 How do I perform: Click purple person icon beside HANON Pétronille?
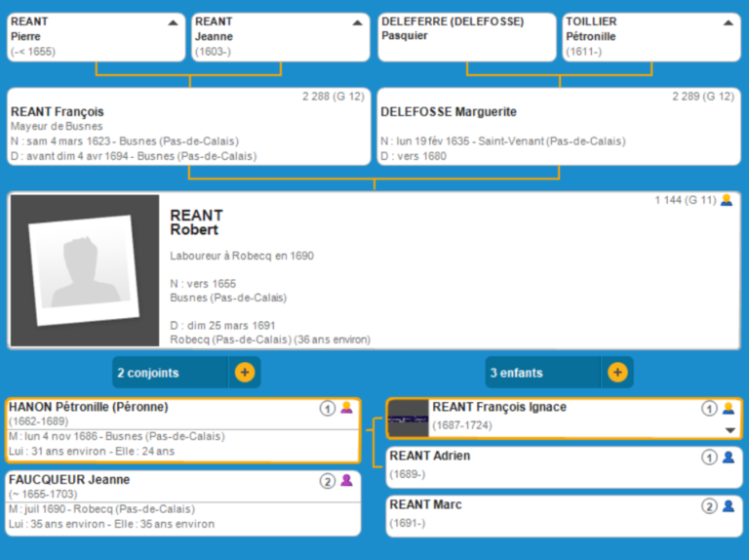pyautogui.click(x=346, y=408)
